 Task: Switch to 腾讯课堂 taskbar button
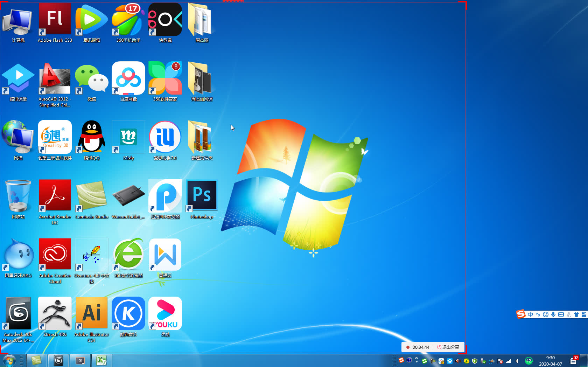click(x=80, y=360)
